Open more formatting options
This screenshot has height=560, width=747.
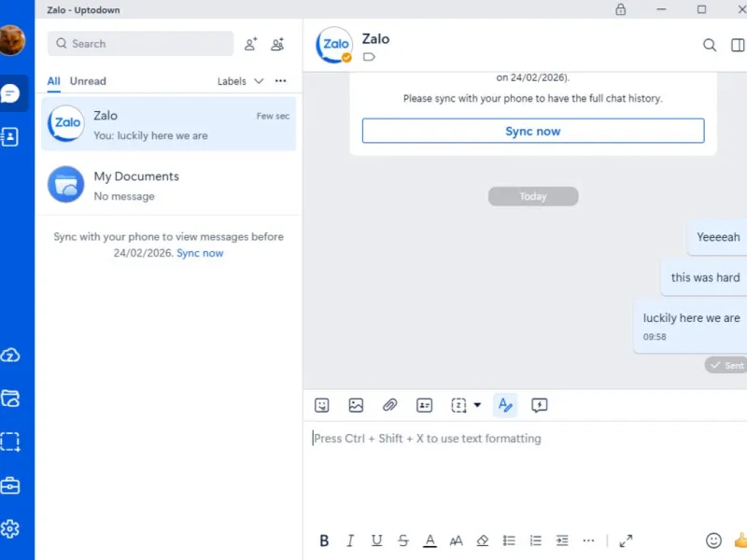tap(588, 540)
